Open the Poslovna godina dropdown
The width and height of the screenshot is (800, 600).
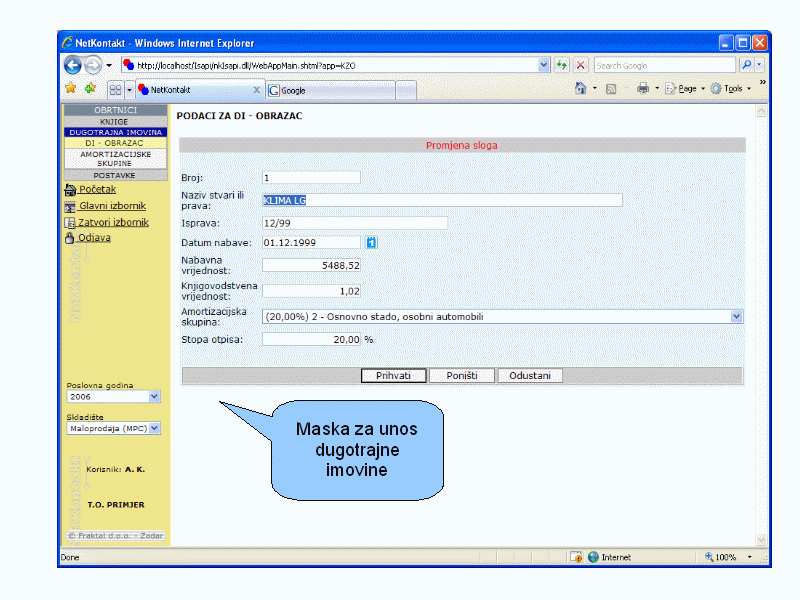113,396
